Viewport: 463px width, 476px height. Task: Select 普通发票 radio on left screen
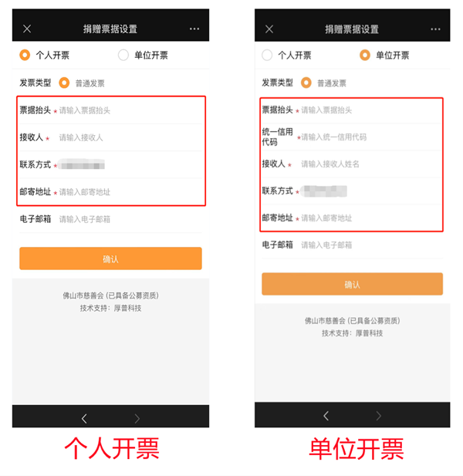(x=64, y=83)
